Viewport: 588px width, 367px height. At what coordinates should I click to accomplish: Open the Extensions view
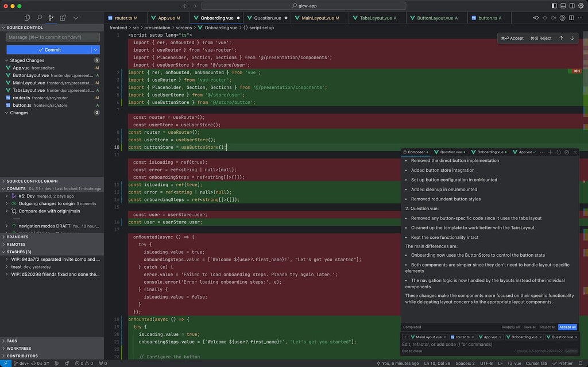pos(63,17)
